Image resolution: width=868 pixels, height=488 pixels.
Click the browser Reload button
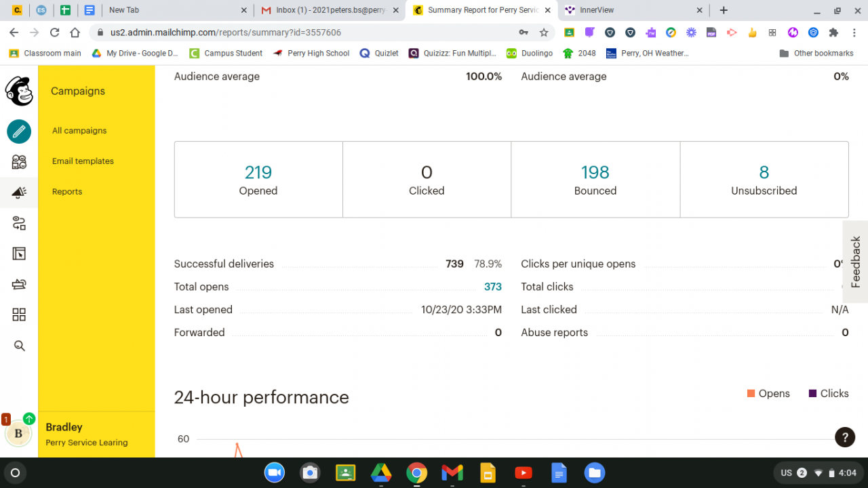click(x=55, y=33)
